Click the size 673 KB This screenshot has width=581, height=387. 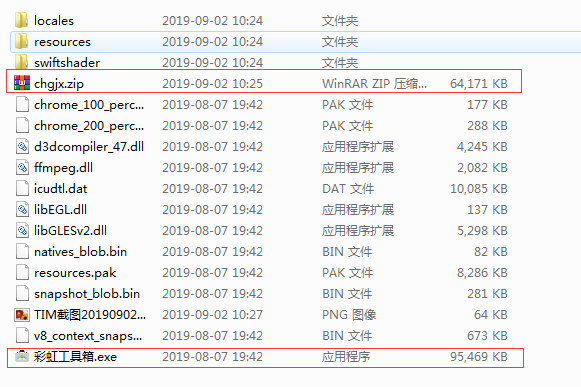pos(487,336)
